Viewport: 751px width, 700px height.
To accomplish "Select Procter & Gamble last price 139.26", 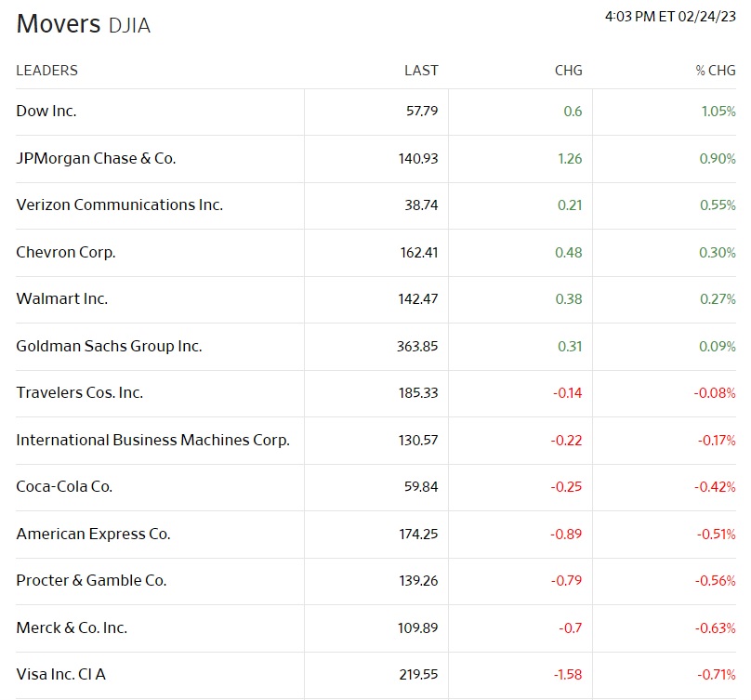I will pyautogui.click(x=418, y=581).
